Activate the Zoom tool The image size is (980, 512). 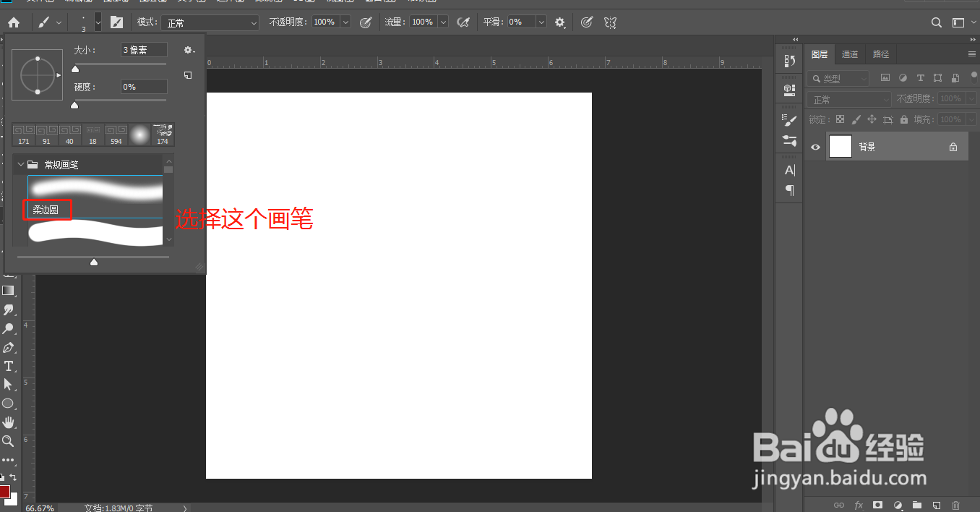[9, 440]
